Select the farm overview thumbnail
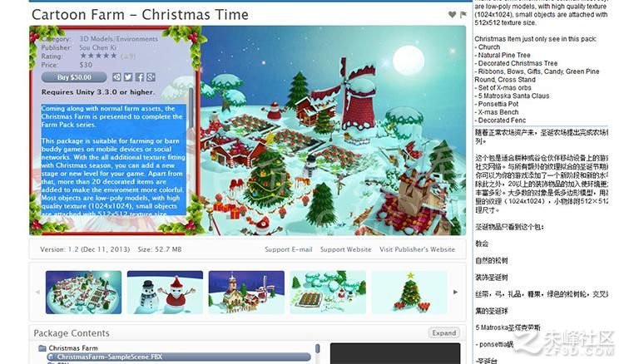Image resolution: width=624 pixels, height=364 pixels. click(x=83, y=292)
